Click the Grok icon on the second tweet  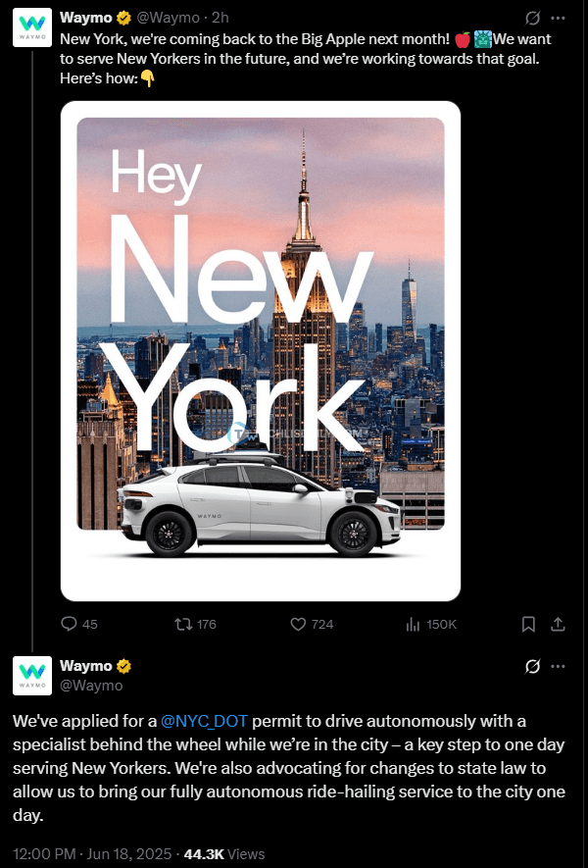point(532,667)
